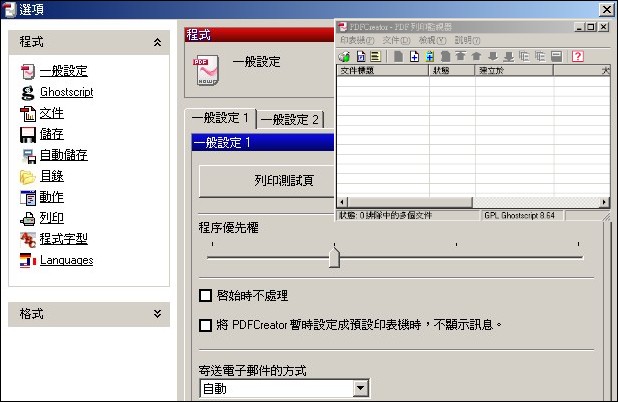618x402 pixels.
Task: Click the add document icon with blue plus
Action: 414,57
